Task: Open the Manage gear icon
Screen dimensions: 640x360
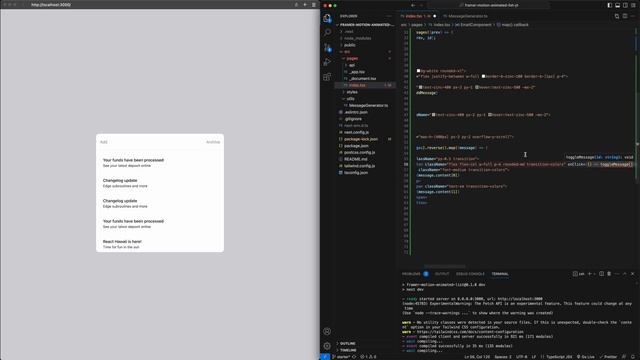Action: pyautogui.click(x=327, y=346)
